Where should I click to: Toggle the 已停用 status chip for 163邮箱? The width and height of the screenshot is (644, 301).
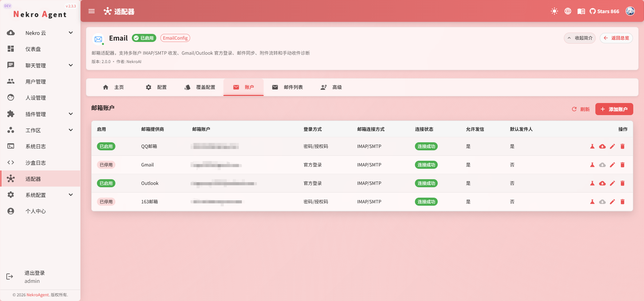coord(106,202)
